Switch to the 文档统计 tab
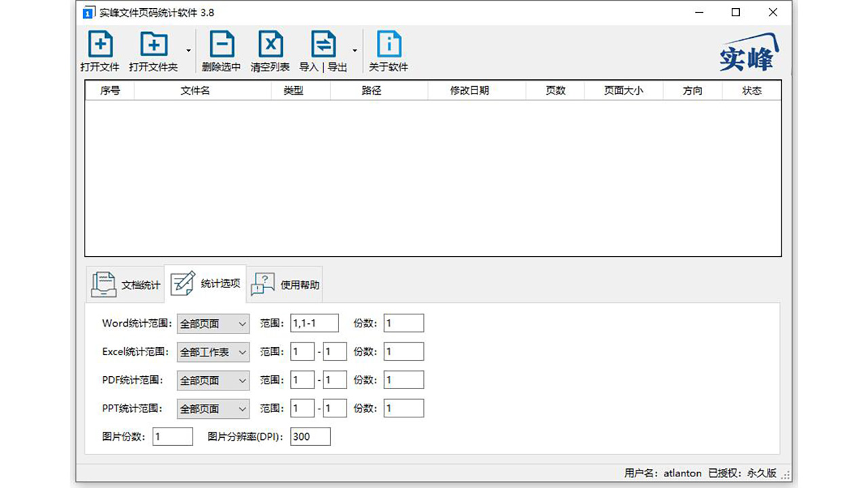 (x=125, y=283)
